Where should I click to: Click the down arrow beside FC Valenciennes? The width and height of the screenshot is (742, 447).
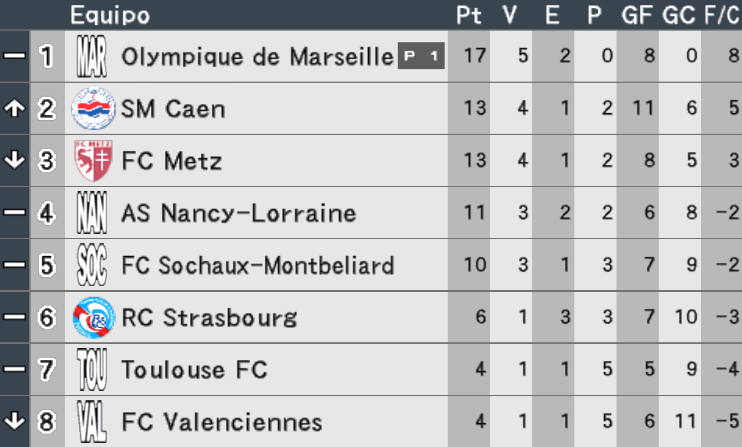click(14, 421)
